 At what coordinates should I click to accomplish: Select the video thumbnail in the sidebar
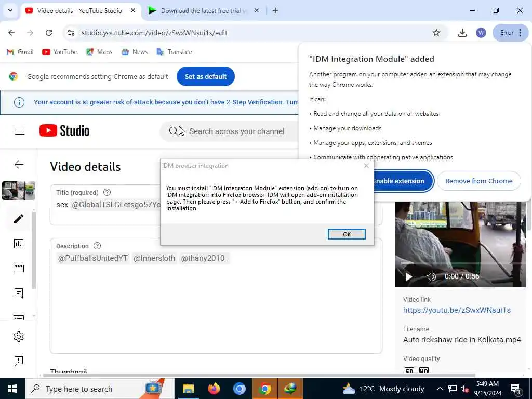[x=19, y=190]
